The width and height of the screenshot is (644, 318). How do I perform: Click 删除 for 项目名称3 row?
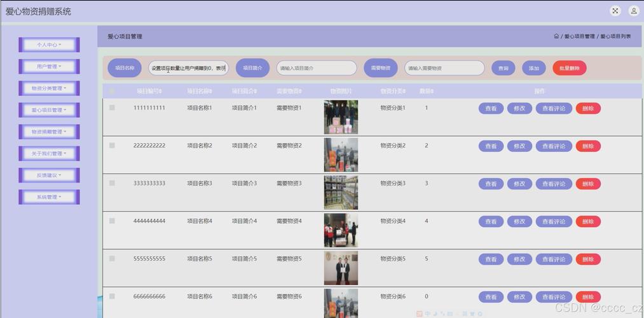click(x=588, y=184)
